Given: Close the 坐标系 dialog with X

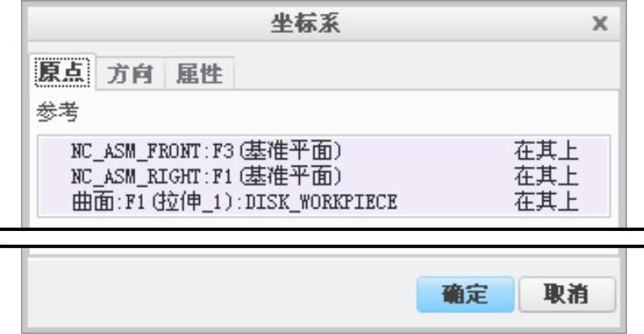Looking at the screenshot, I should 598,25.
